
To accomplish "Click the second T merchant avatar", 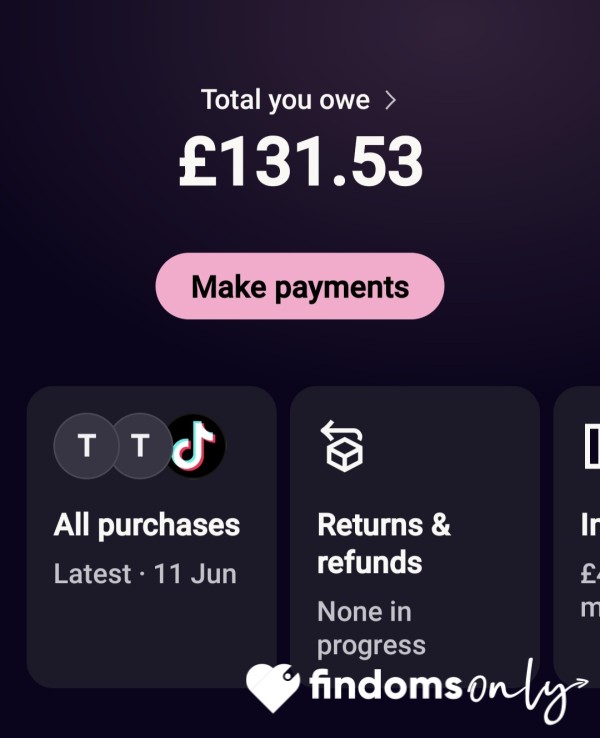I will tap(141, 446).
